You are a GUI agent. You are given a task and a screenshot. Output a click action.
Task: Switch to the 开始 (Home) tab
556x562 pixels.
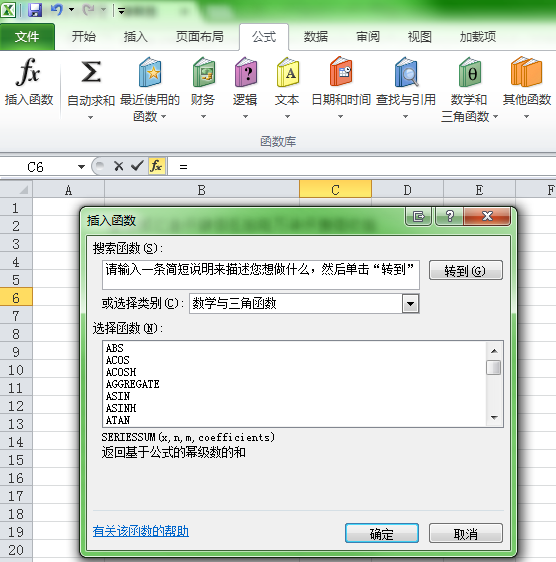point(84,37)
